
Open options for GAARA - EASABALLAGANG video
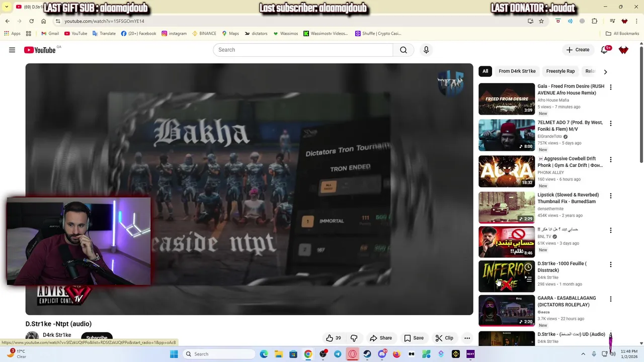click(611, 299)
